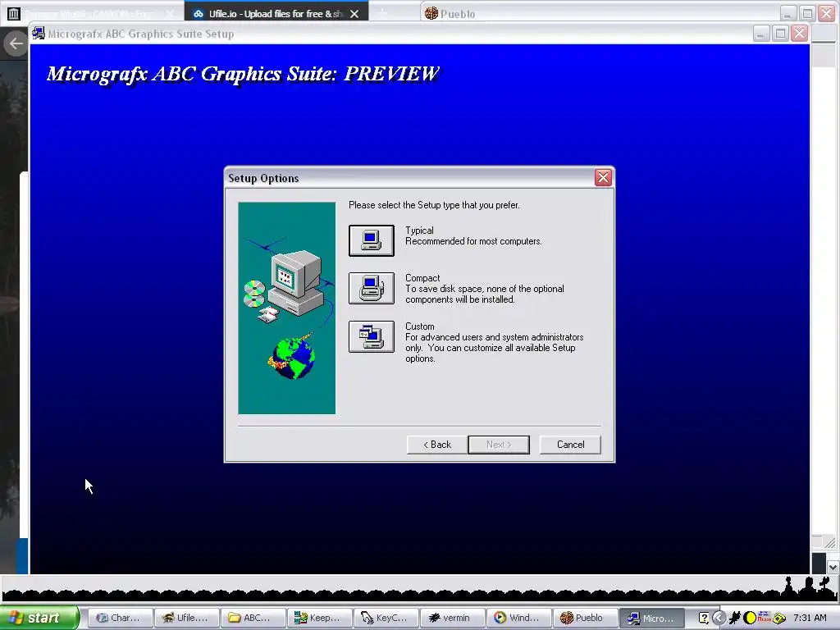Close the first dimmed browser tab
The width and height of the screenshot is (840, 630).
tap(170, 14)
